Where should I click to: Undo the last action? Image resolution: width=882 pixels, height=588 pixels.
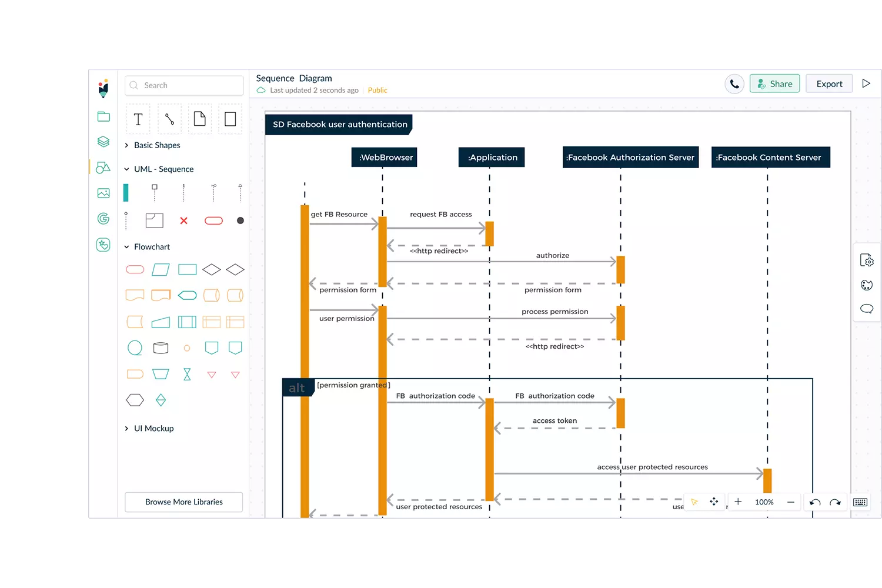[x=815, y=502]
